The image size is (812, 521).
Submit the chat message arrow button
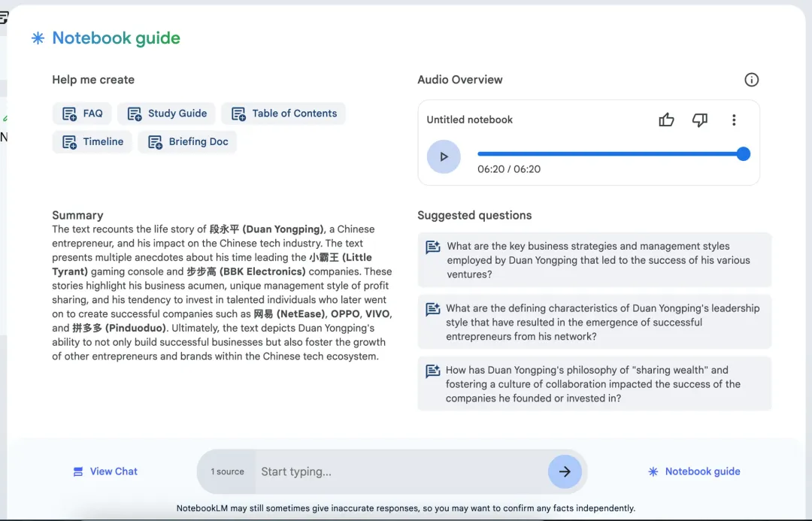pyautogui.click(x=565, y=472)
